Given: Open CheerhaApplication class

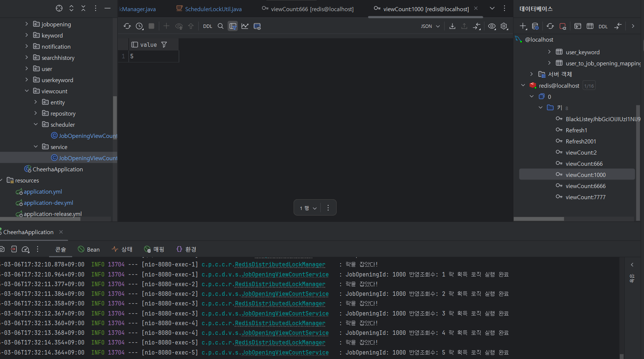Looking at the screenshot, I should pyautogui.click(x=58, y=169).
